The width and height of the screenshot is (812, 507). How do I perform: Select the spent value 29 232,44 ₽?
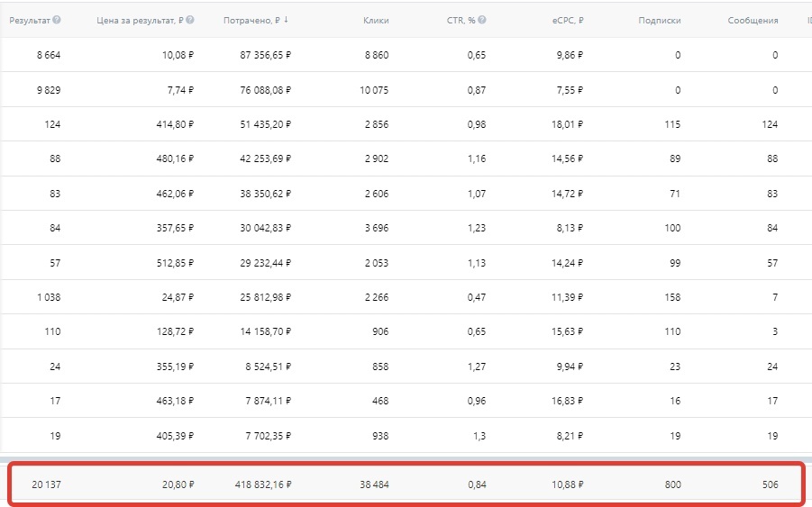[x=266, y=263]
